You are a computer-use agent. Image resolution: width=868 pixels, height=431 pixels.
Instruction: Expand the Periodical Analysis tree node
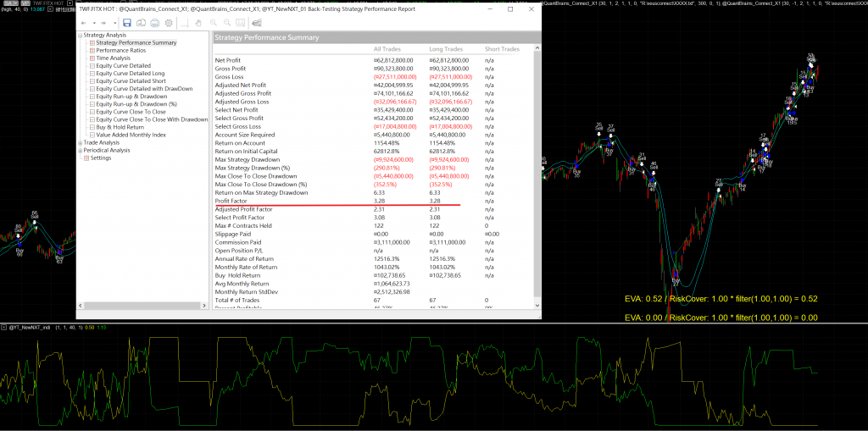80,151
